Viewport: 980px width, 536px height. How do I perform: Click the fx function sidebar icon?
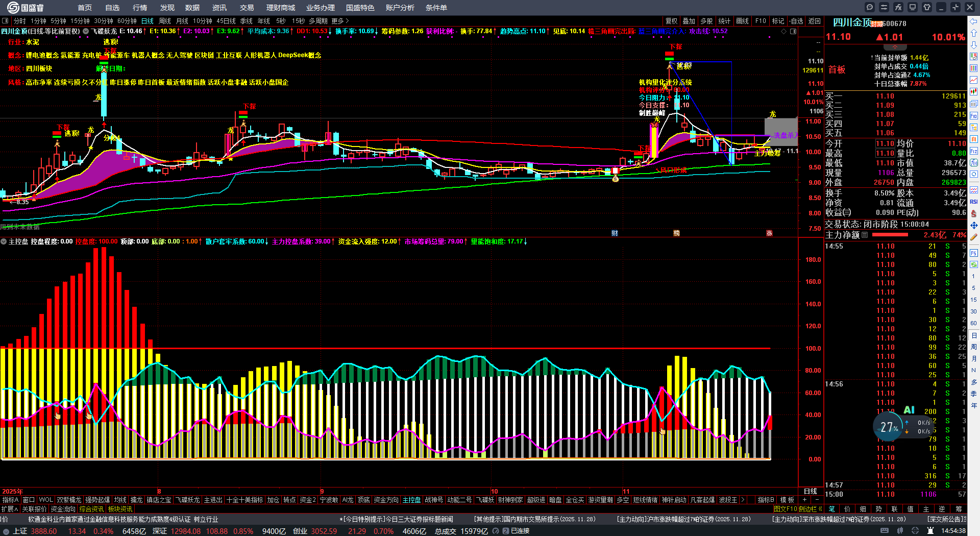(x=974, y=163)
